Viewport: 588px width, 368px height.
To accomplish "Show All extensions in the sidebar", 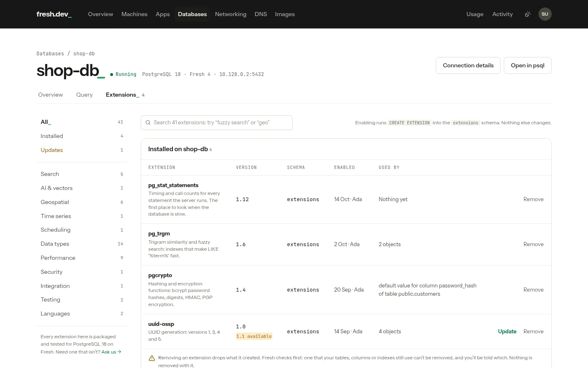I will click(82, 122).
